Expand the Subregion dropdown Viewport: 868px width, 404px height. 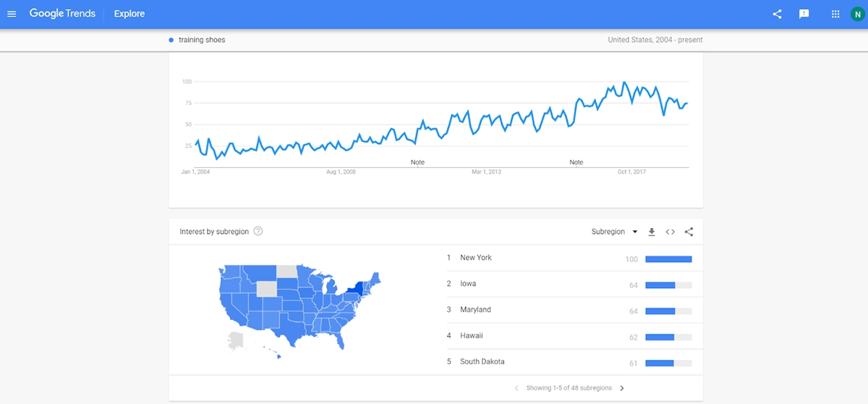pos(614,232)
